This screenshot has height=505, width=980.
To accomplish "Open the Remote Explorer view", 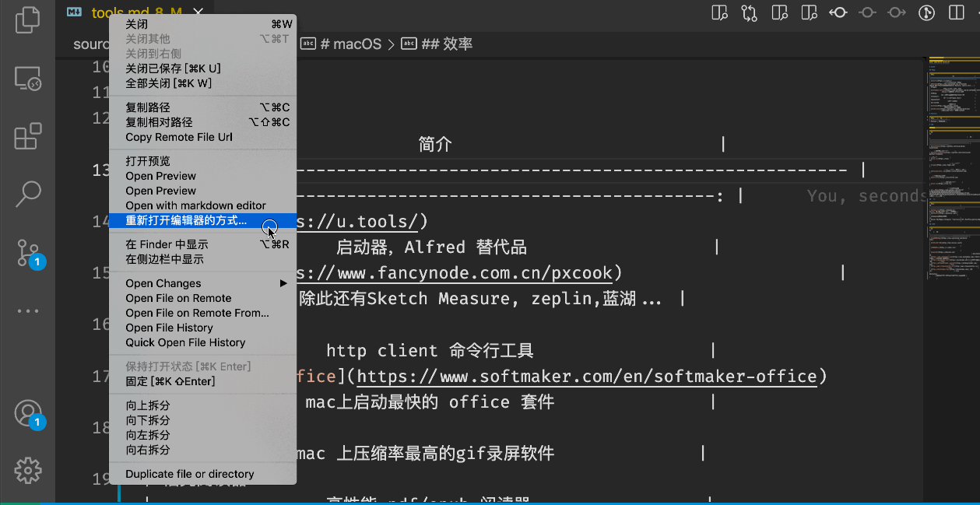I will click(27, 79).
